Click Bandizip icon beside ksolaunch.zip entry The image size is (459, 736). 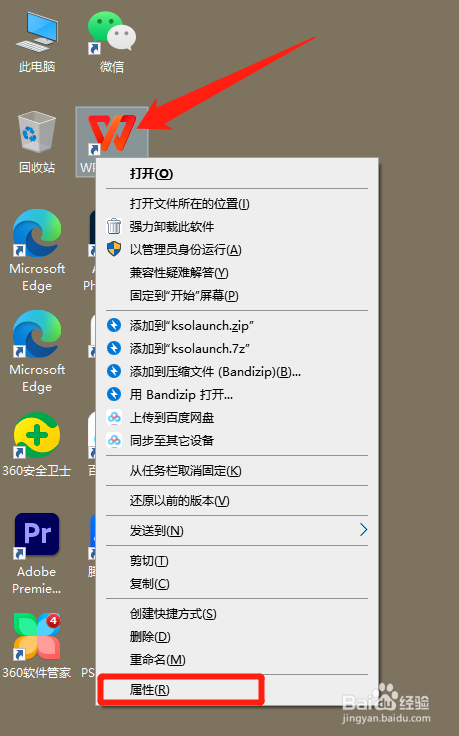(114, 325)
